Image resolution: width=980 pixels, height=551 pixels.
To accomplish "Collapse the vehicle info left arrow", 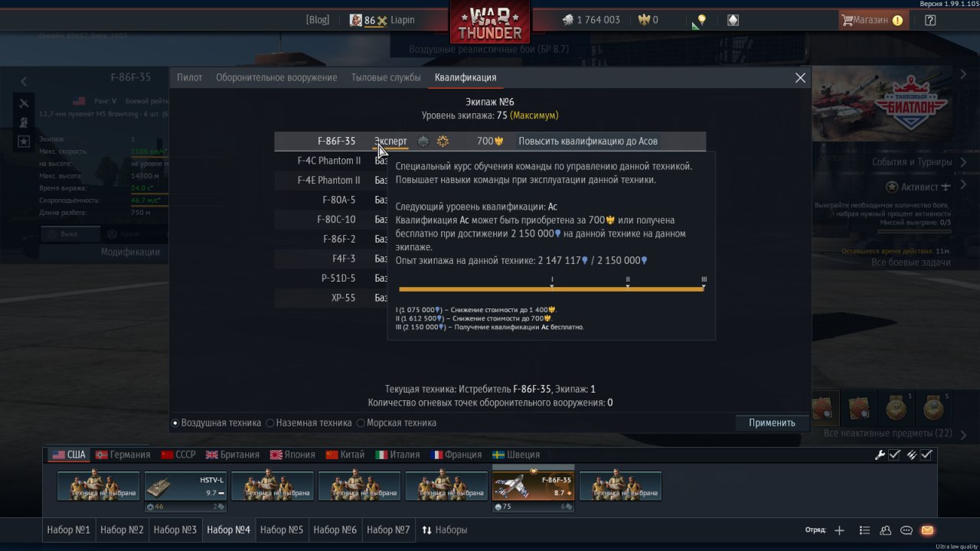I will point(24,81).
